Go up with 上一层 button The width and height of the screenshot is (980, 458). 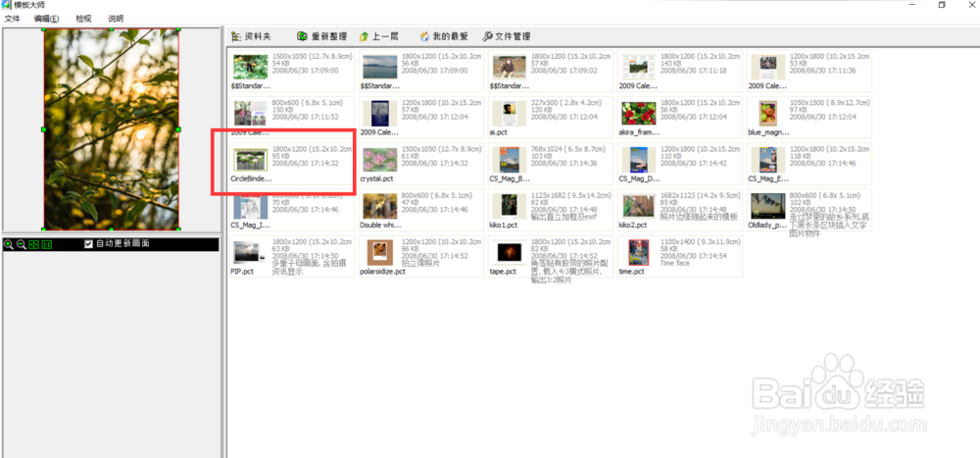(x=378, y=36)
